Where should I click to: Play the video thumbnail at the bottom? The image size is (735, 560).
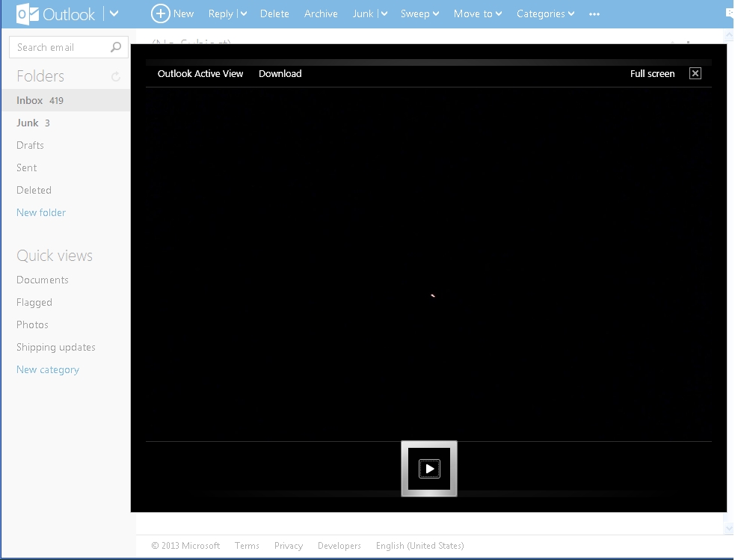(x=429, y=469)
